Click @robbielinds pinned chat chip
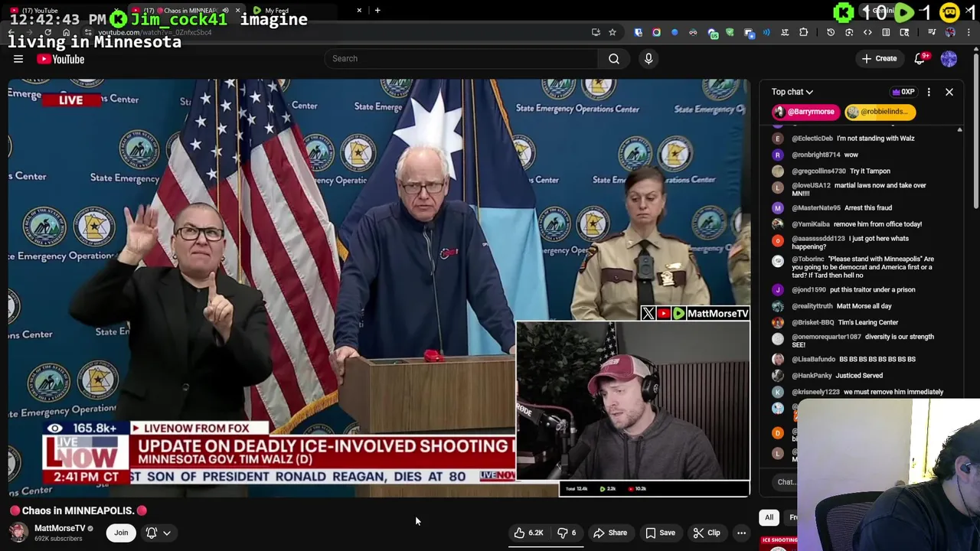 pyautogui.click(x=880, y=112)
